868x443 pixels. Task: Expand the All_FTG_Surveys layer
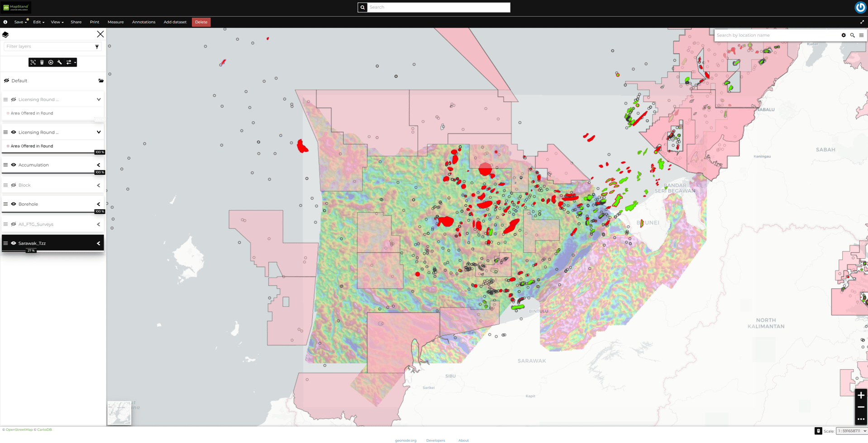point(99,224)
